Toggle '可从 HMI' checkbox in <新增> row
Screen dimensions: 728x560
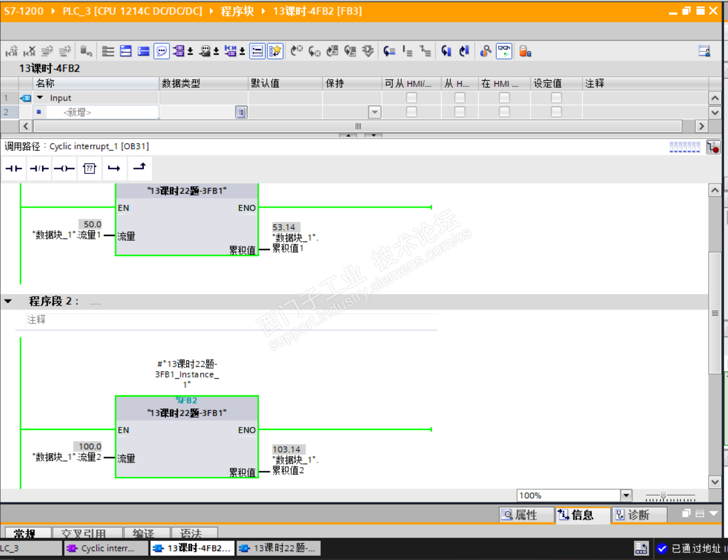411,112
